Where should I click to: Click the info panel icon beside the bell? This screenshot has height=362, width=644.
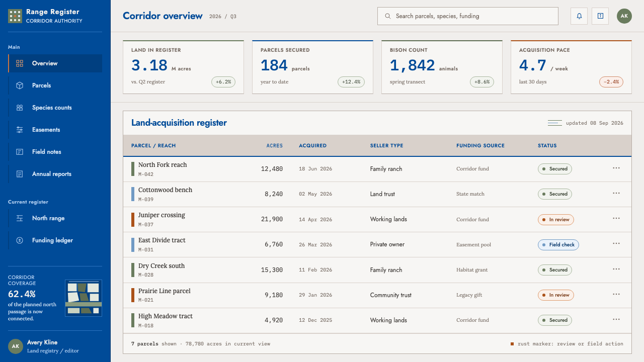coord(600,16)
